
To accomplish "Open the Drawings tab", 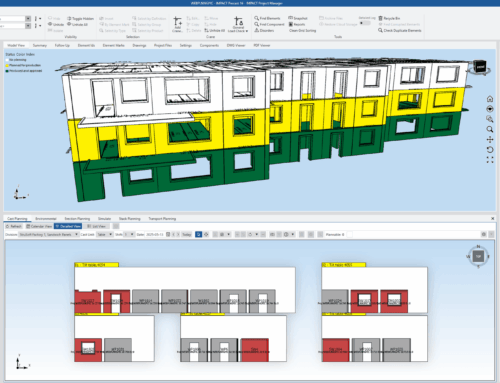I will point(139,45).
